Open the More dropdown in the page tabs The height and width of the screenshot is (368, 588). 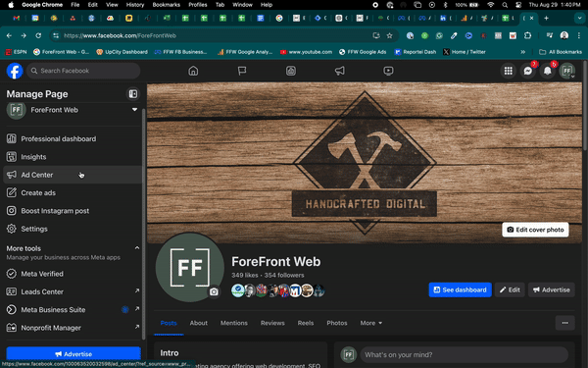click(x=371, y=323)
